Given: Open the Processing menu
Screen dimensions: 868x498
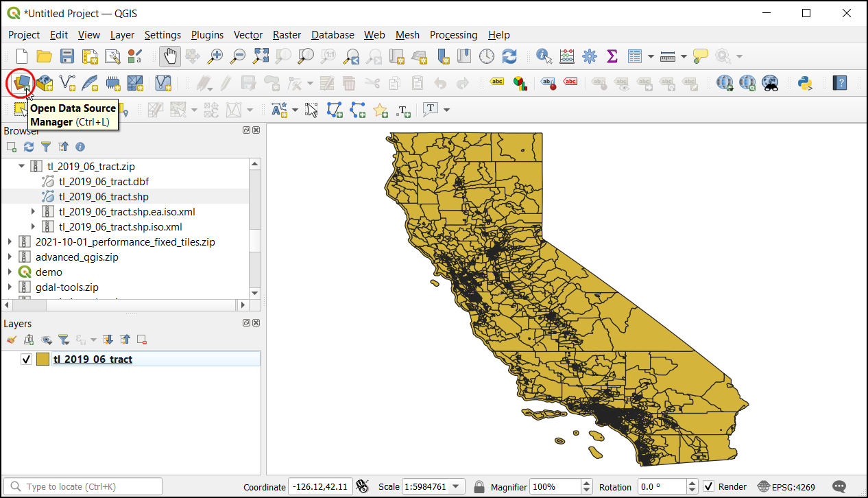Looking at the screenshot, I should click(x=453, y=35).
